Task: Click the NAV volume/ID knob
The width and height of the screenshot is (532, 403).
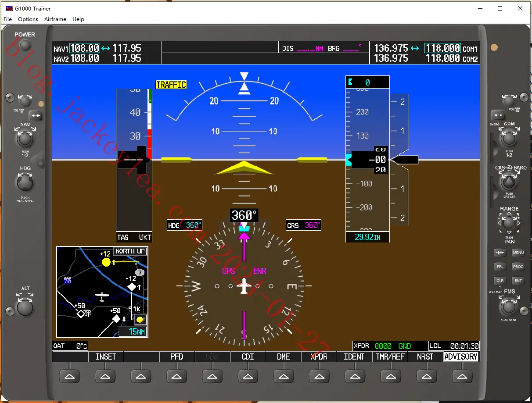Action: click(25, 101)
